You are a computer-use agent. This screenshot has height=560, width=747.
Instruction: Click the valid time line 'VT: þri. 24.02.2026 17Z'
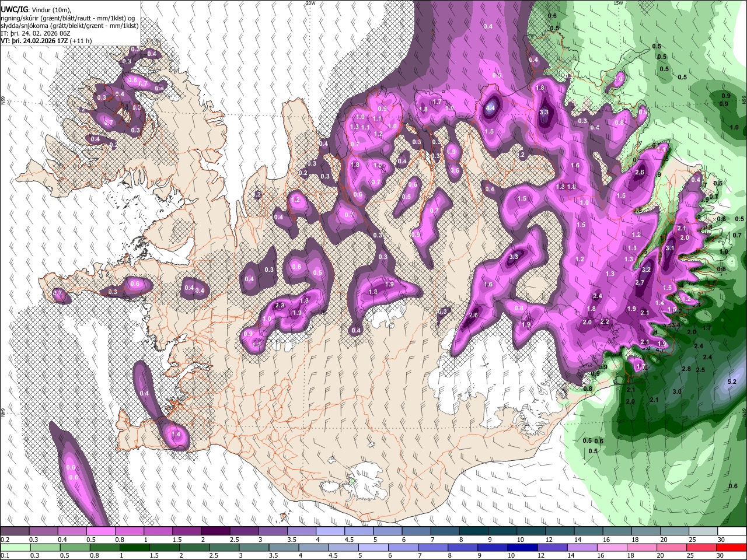point(34,41)
